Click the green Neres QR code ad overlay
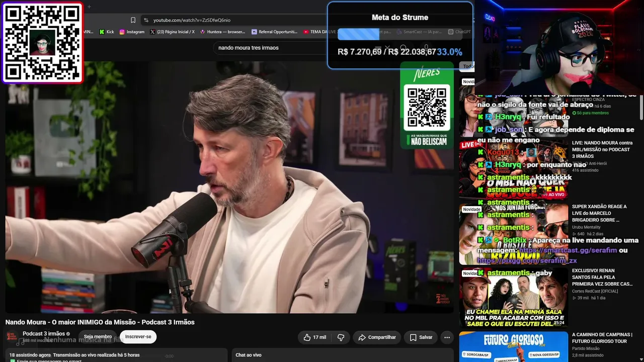Viewport: 644px width, 362px height. [427, 106]
